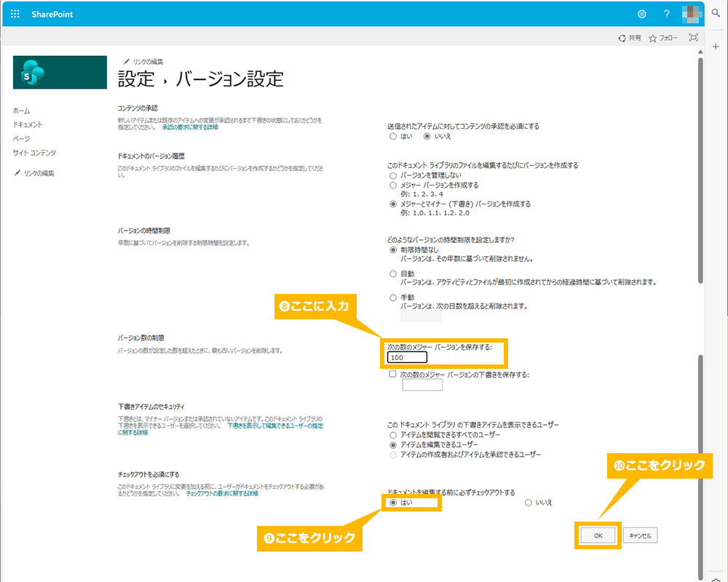Open サイト コンテンツ from the navigation
The height and width of the screenshot is (582, 728).
tap(33, 152)
